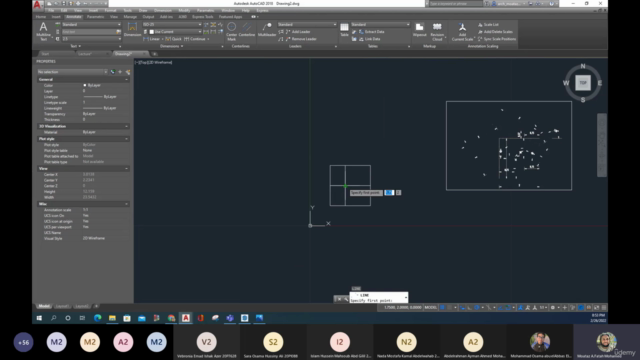The height and width of the screenshot is (360, 640).
Task: Click the Centerline tool
Action: click(247, 30)
